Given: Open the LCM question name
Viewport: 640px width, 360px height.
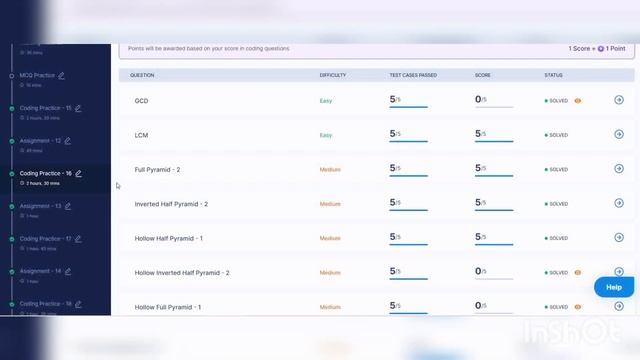Looking at the screenshot, I should [141, 135].
